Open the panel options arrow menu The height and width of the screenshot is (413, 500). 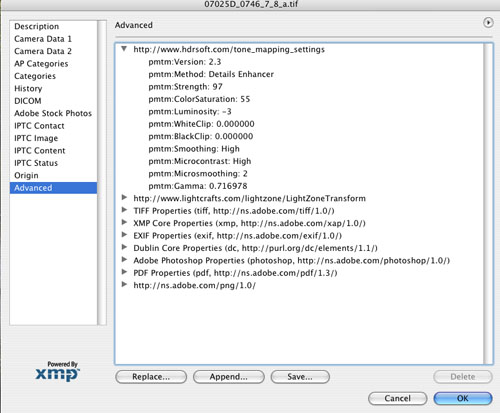coord(488,23)
